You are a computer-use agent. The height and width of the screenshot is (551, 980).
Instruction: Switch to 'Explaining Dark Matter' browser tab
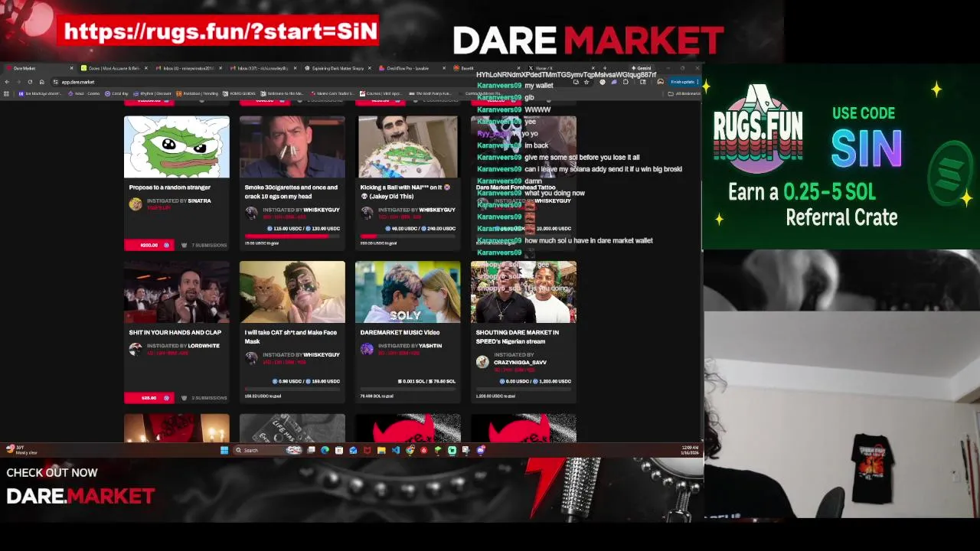pos(337,68)
